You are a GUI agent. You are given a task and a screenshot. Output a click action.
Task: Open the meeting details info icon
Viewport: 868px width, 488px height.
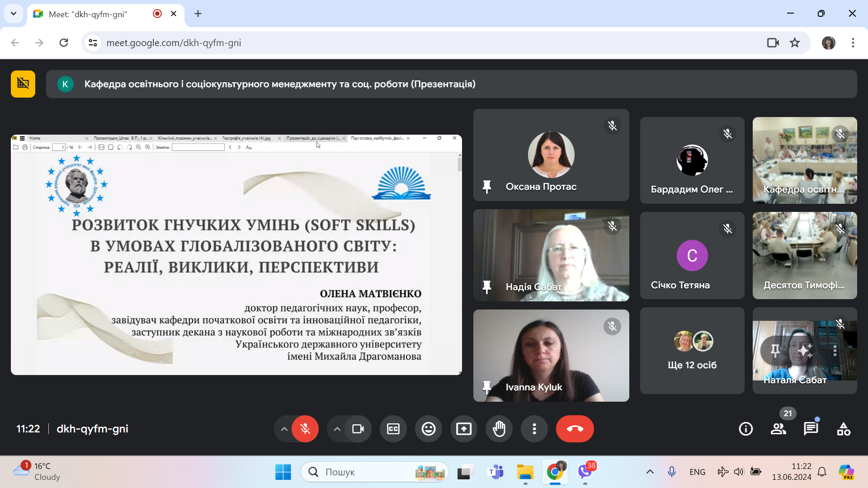[745, 429]
